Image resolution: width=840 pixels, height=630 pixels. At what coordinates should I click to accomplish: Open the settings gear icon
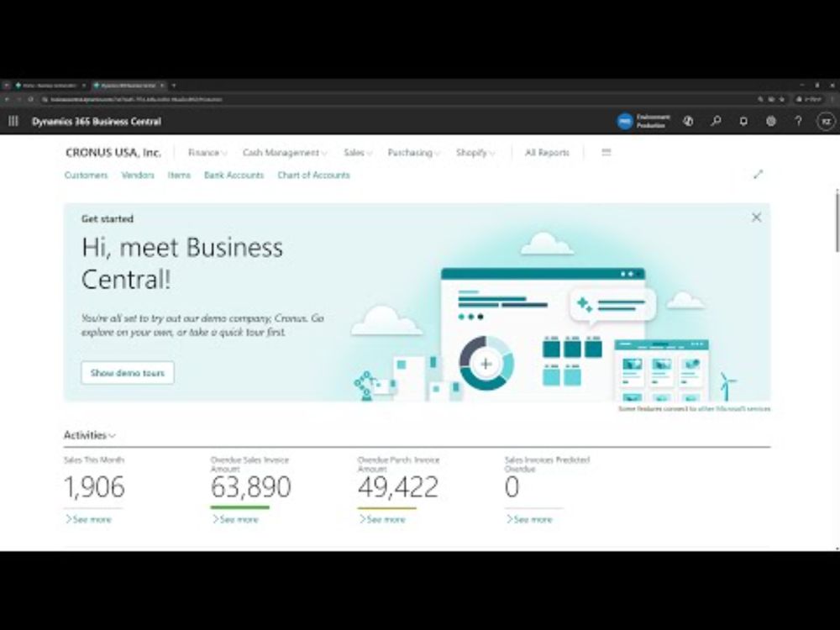coord(771,121)
